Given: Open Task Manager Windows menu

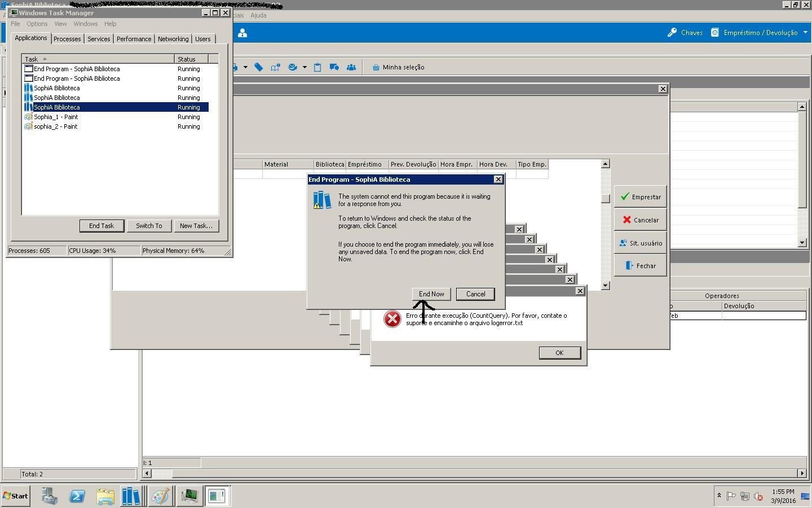Looking at the screenshot, I should click(x=86, y=24).
